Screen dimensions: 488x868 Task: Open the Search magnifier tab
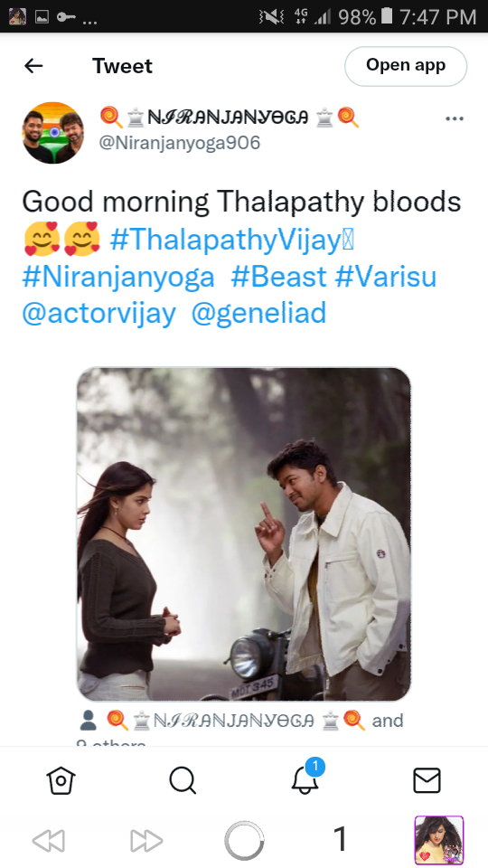(183, 780)
